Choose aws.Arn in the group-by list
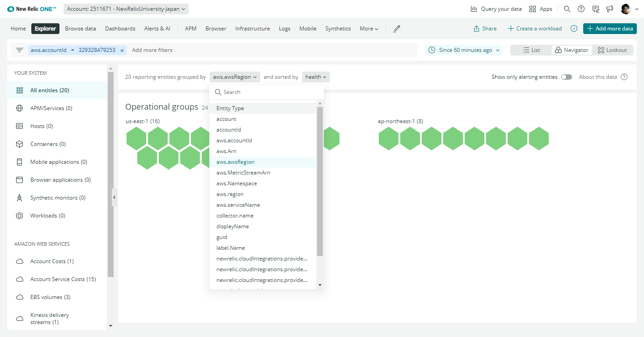644x337 pixels. coord(263,151)
